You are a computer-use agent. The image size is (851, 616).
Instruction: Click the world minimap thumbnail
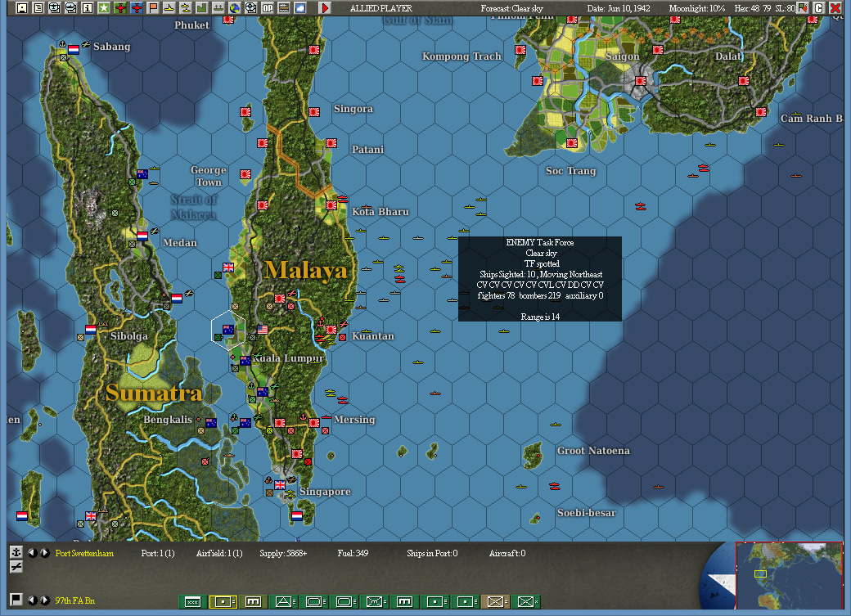click(789, 575)
